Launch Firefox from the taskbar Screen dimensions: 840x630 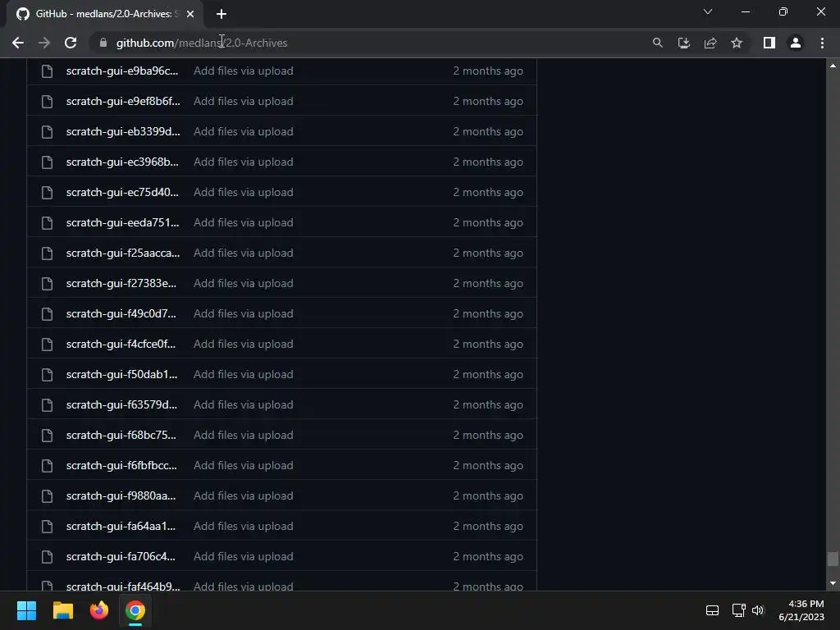[x=99, y=610]
